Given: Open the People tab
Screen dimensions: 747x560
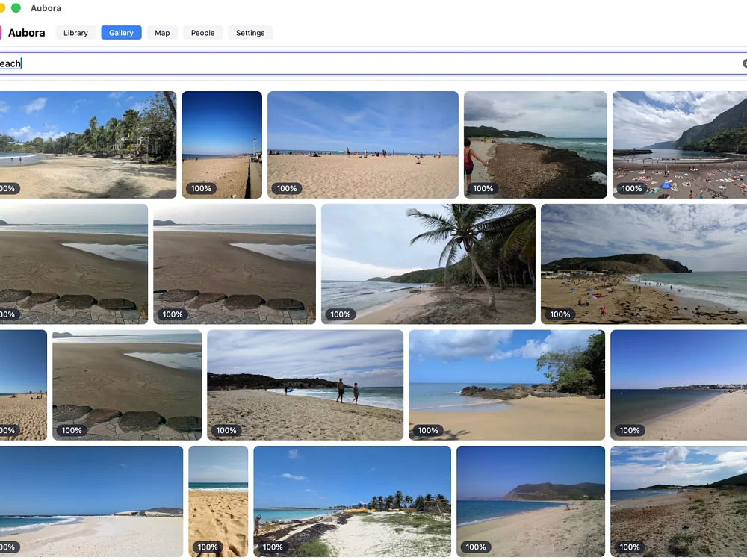Looking at the screenshot, I should pos(203,33).
